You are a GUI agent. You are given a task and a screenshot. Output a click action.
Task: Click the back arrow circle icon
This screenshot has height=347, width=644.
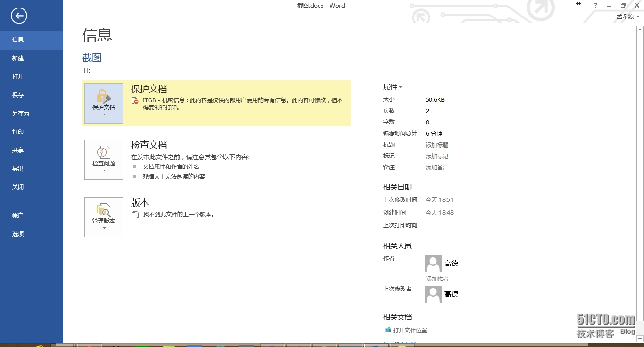(19, 16)
